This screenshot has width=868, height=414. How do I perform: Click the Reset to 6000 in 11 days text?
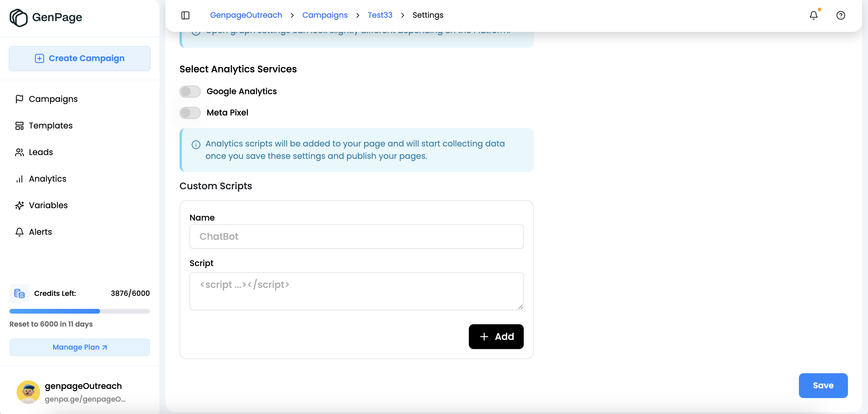[x=51, y=324]
